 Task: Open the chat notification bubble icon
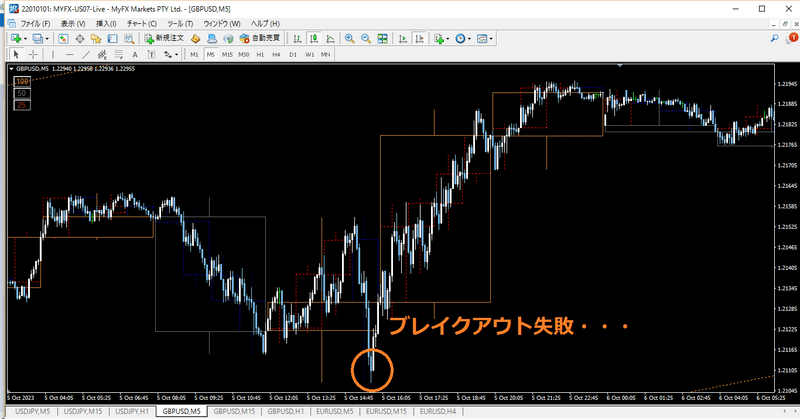pyautogui.click(x=793, y=38)
